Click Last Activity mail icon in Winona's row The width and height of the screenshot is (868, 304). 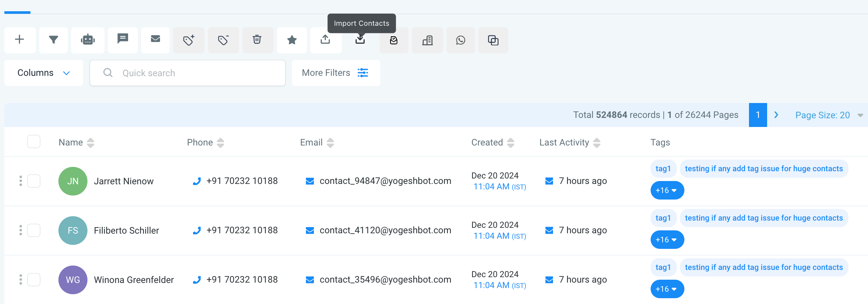(549, 280)
